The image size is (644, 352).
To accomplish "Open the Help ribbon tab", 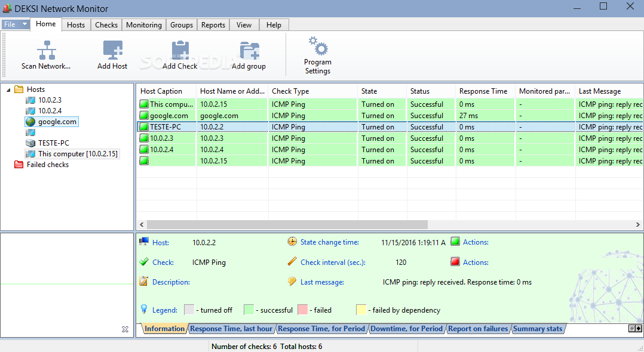I will click(274, 25).
